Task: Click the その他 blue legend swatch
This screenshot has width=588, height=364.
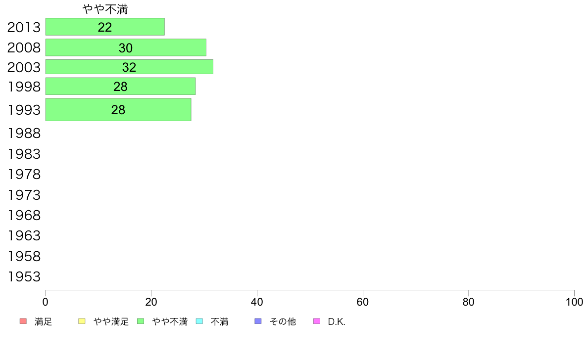Action: [x=258, y=321]
